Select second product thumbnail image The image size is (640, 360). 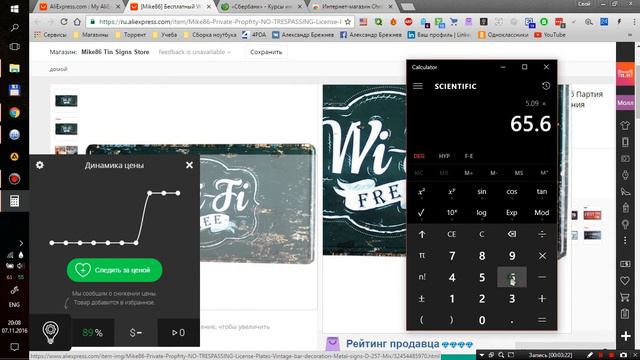[66, 129]
